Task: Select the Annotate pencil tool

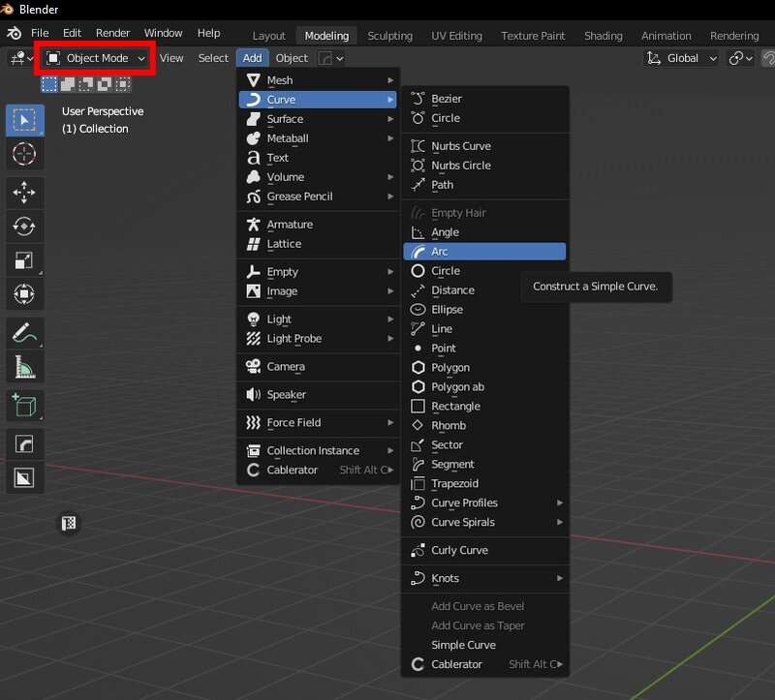Action: [25, 333]
